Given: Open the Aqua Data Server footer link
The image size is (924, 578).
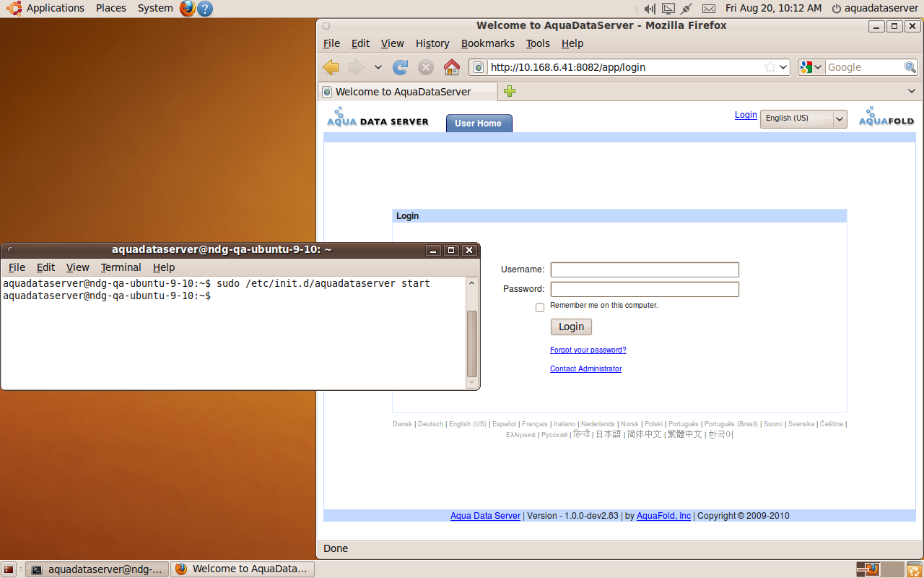Looking at the screenshot, I should tap(485, 516).
